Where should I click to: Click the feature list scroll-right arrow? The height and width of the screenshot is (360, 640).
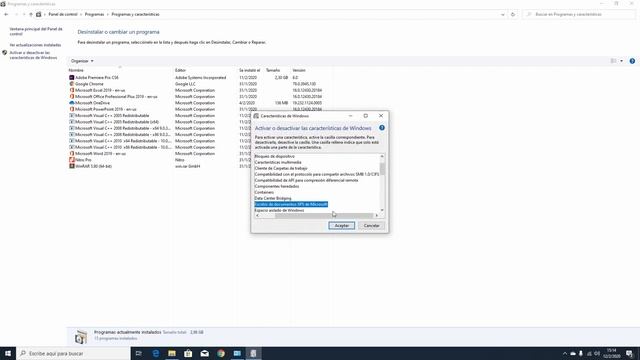[x=376, y=216]
